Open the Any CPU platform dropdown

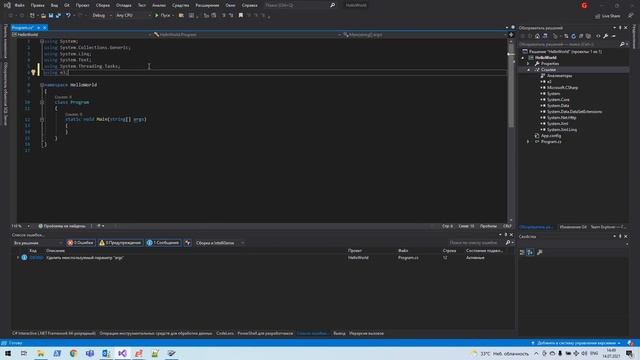(x=133, y=16)
